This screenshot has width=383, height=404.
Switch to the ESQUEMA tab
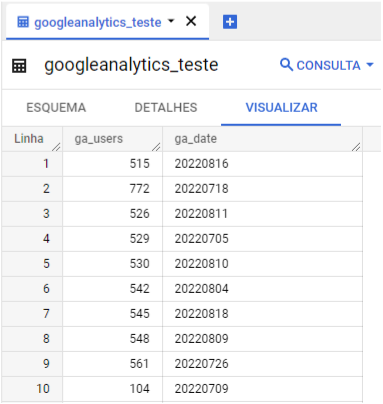(56, 108)
